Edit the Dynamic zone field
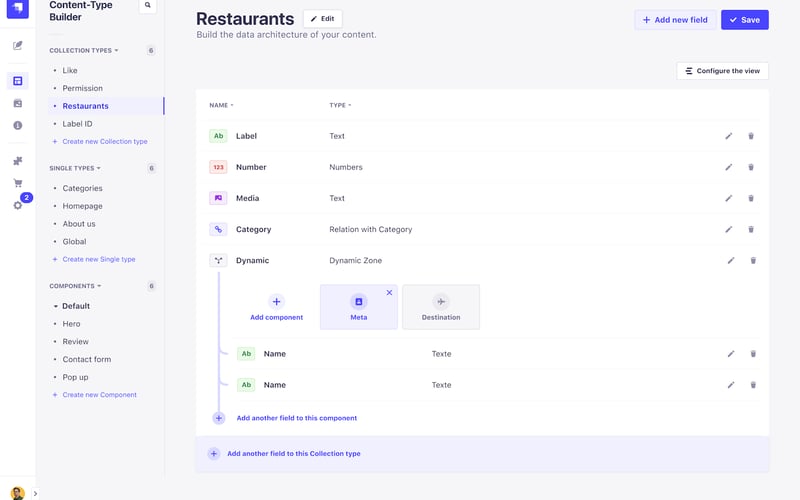This screenshot has width=800, height=500. [731, 261]
